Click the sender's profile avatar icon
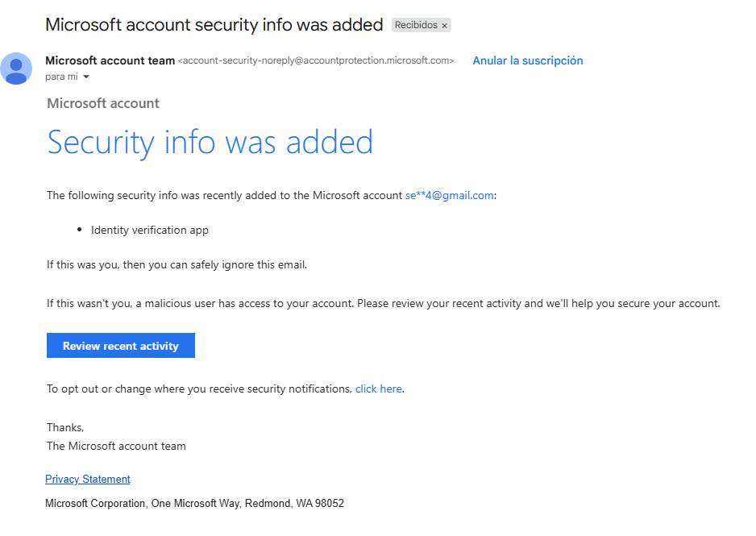This screenshot has height=536, width=756. tap(16, 69)
